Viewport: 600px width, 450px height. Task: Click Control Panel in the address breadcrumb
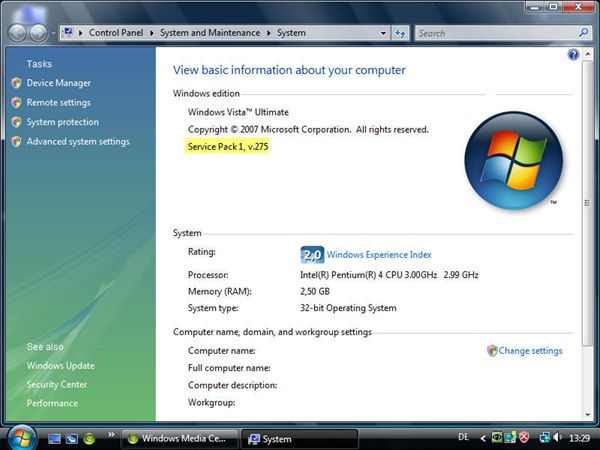(116, 33)
